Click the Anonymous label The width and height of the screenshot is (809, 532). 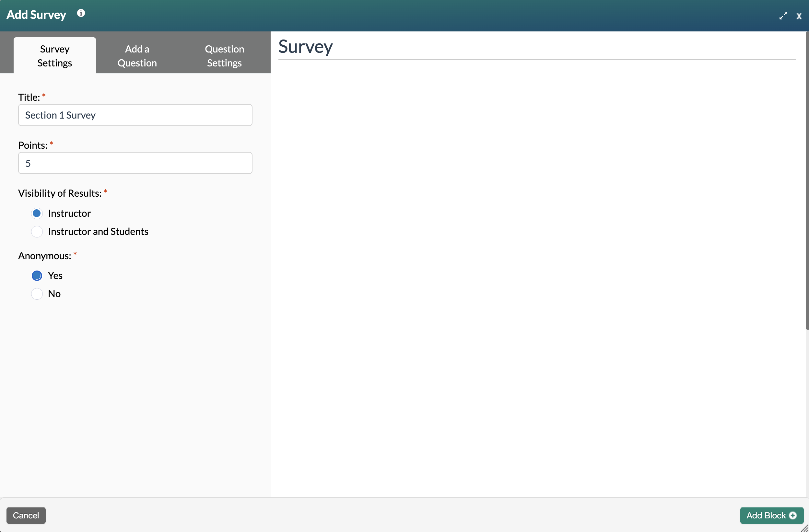coord(44,256)
